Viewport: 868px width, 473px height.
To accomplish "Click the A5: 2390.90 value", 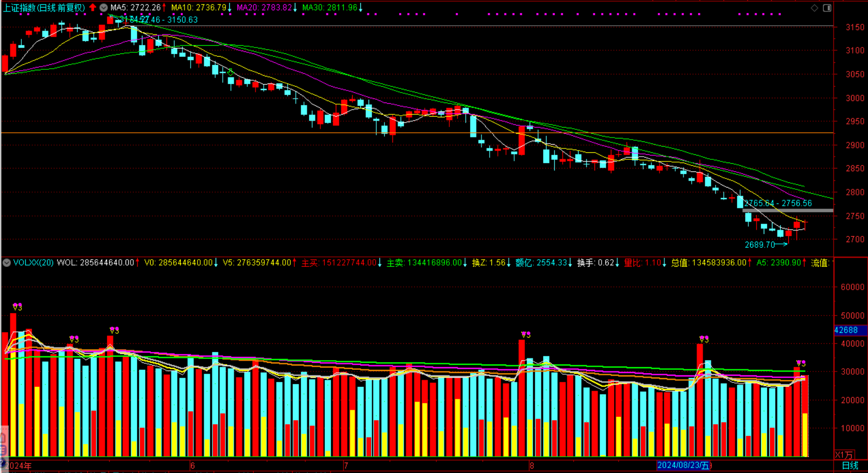I will pos(778,263).
